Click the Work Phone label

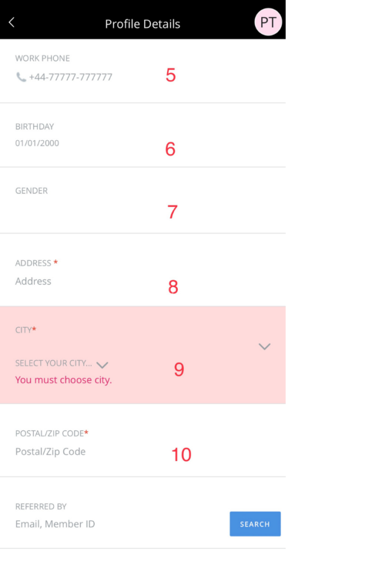coord(42,59)
